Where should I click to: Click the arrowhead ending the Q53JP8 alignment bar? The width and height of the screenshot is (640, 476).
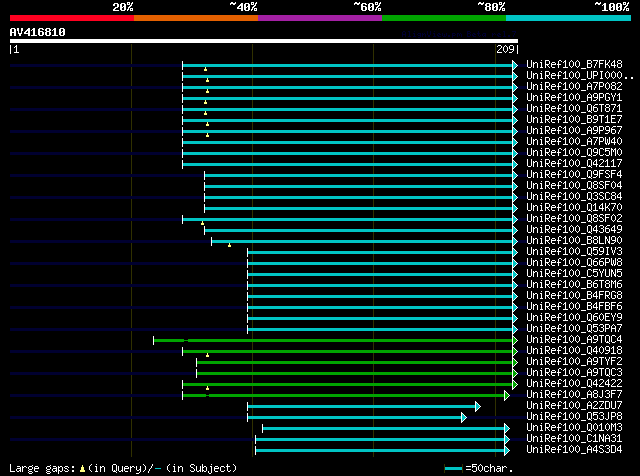click(464, 417)
